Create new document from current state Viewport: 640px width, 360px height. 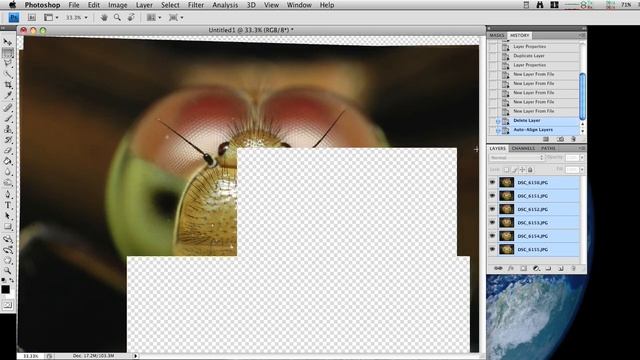coord(546,139)
